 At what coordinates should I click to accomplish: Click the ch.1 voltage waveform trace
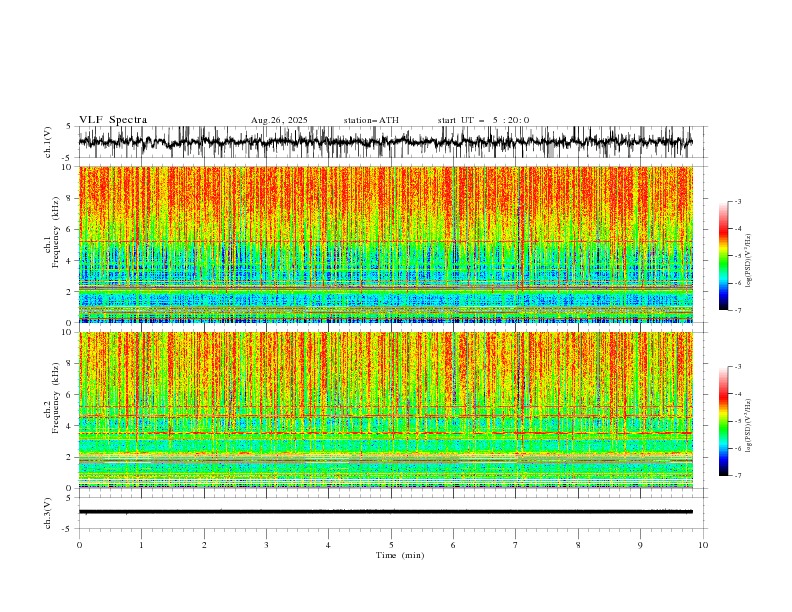(x=385, y=142)
